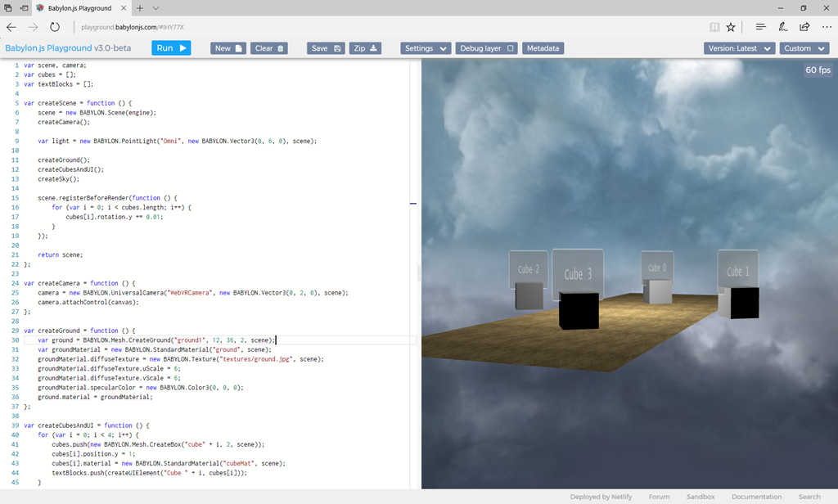Click the "cubes[i].position.y = 1;" line
The width and height of the screenshot is (838, 504).
click(93, 454)
